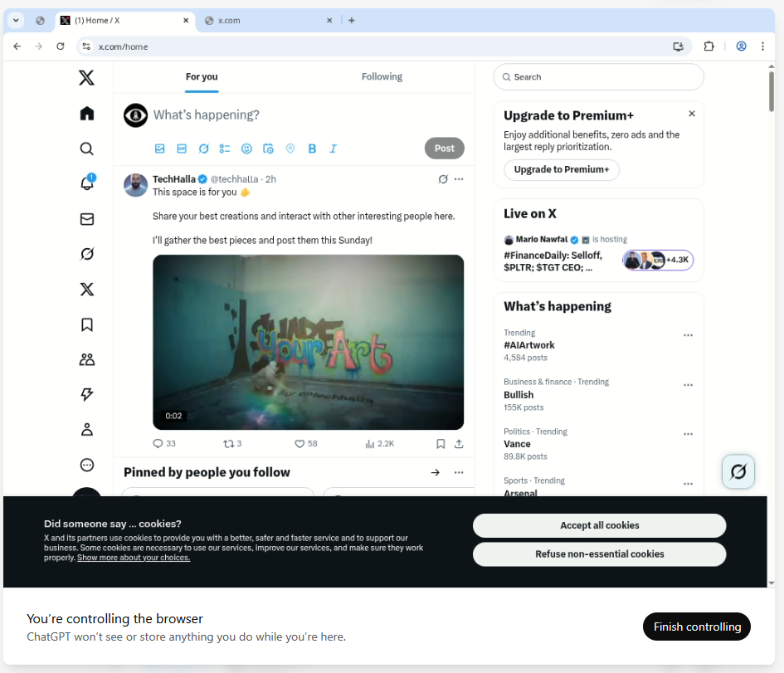Switch to For you tab
Screen dimensions: 784x673
(x=202, y=77)
